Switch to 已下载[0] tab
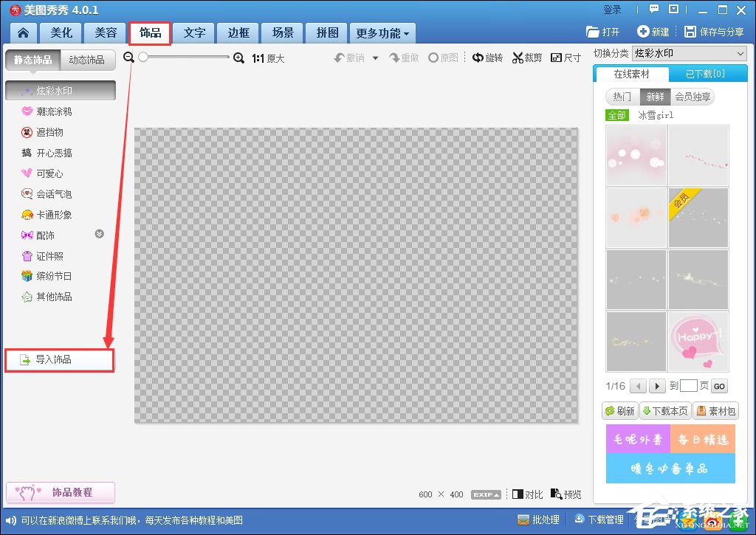Image resolution: width=756 pixels, height=535 pixels. (705, 74)
